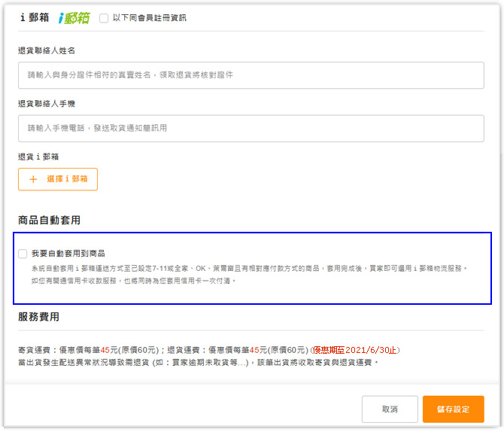Click the plus icon on 選擇 i 郵箱
This screenshot has height=435, width=504.
click(x=32, y=179)
